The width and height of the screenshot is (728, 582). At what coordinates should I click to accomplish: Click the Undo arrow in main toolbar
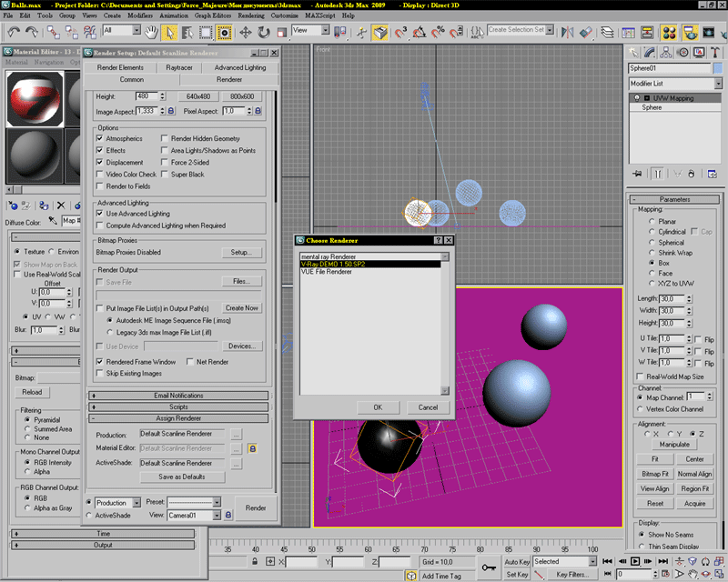coord(14,32)
